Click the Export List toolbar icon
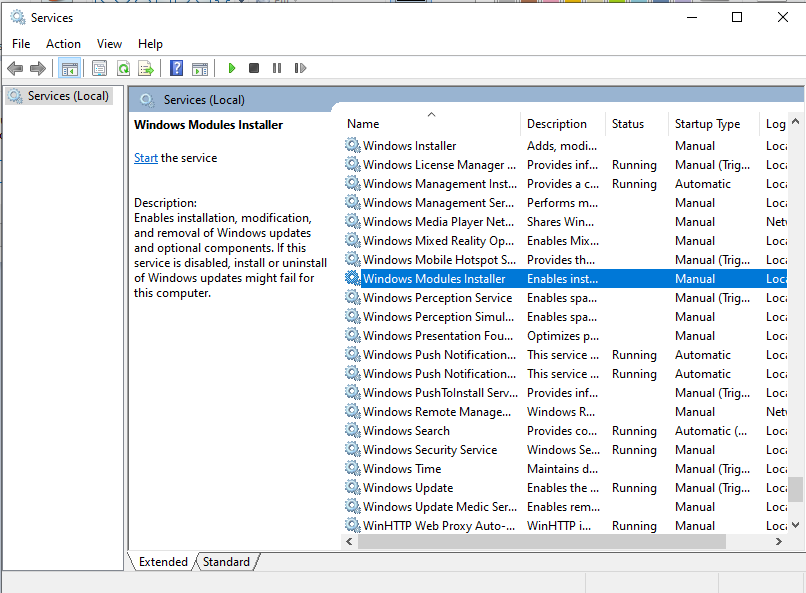The width and height of the screenshot is (806, 593). [x=146, y=68]
